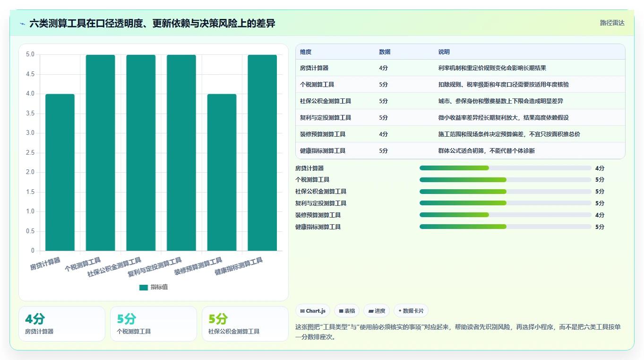Click the 4分 value in the 装修预算测算工具 table row
The width and height of the screenshot is (644, 360).
383,134
